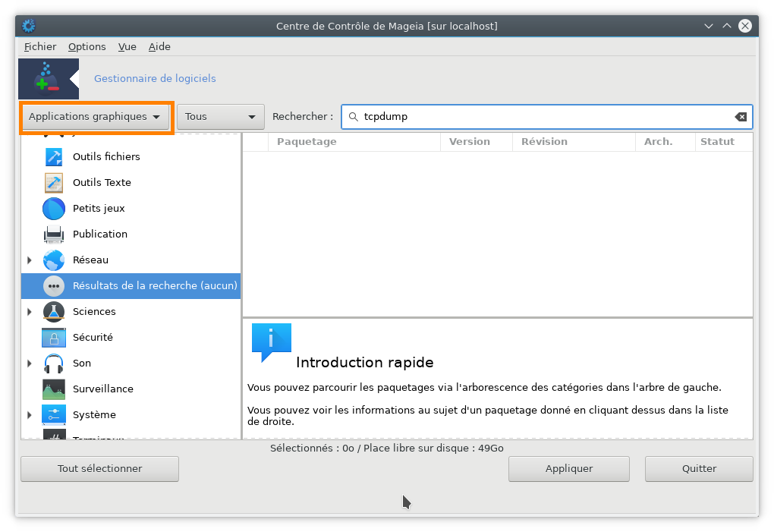Clear the tcpdump search text
Image resolution: width=774 pixels, height=532 pixels.
(741, 117)
